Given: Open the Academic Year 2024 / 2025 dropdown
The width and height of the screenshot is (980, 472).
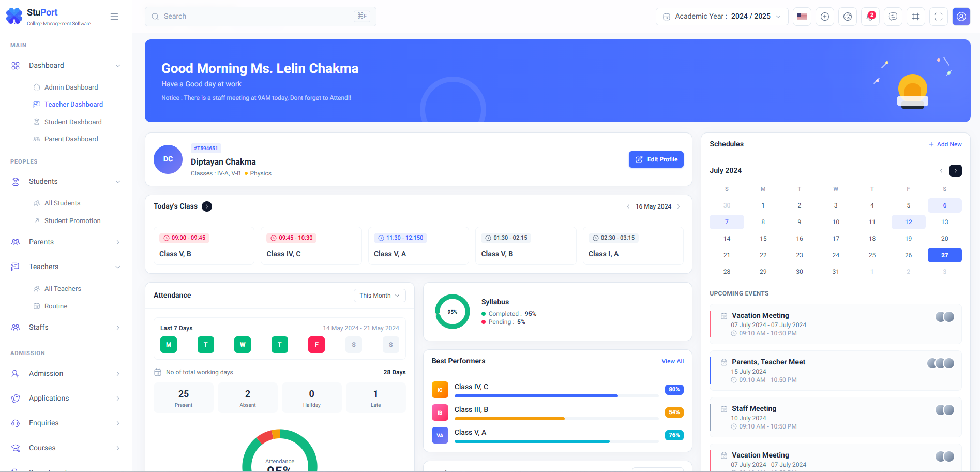Looking at the screenshot, I should click(x=722, y=17).
